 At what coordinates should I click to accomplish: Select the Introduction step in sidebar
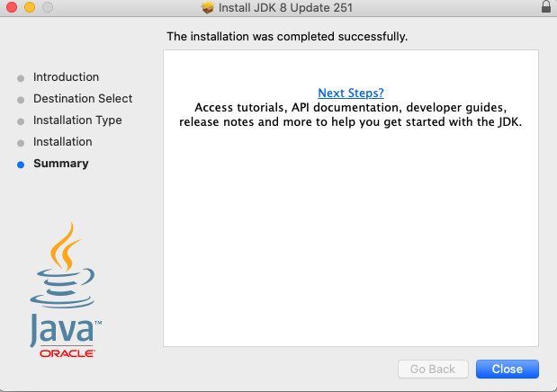click(x=66, y=77)
